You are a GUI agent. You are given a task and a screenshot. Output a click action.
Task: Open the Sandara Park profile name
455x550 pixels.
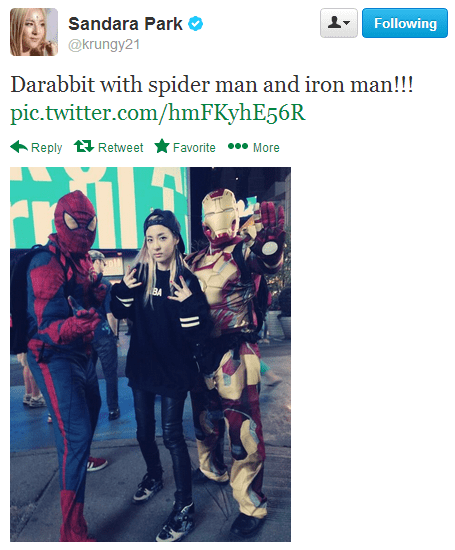click(125, 24)
